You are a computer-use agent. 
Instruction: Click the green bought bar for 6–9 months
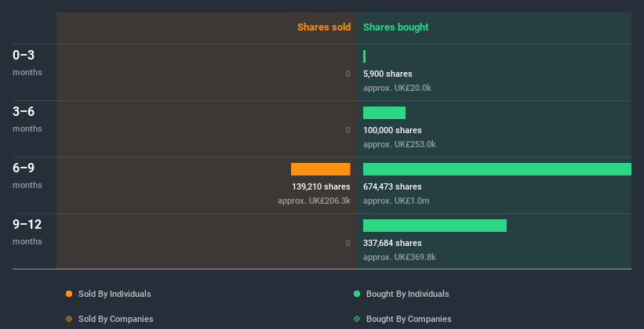click(x=497, y=169)
